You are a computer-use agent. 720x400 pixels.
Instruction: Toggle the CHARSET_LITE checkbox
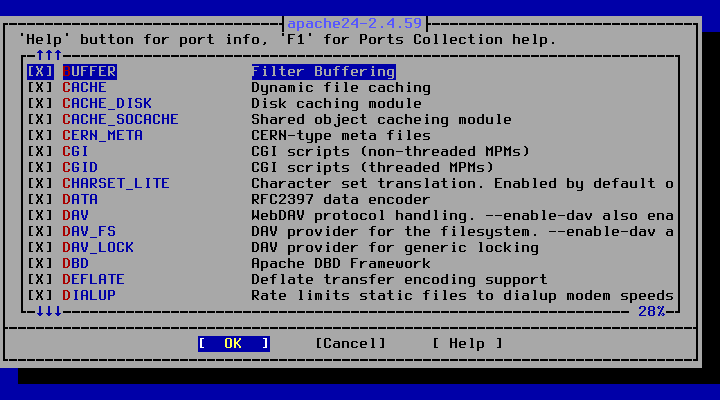pos(40,184)
